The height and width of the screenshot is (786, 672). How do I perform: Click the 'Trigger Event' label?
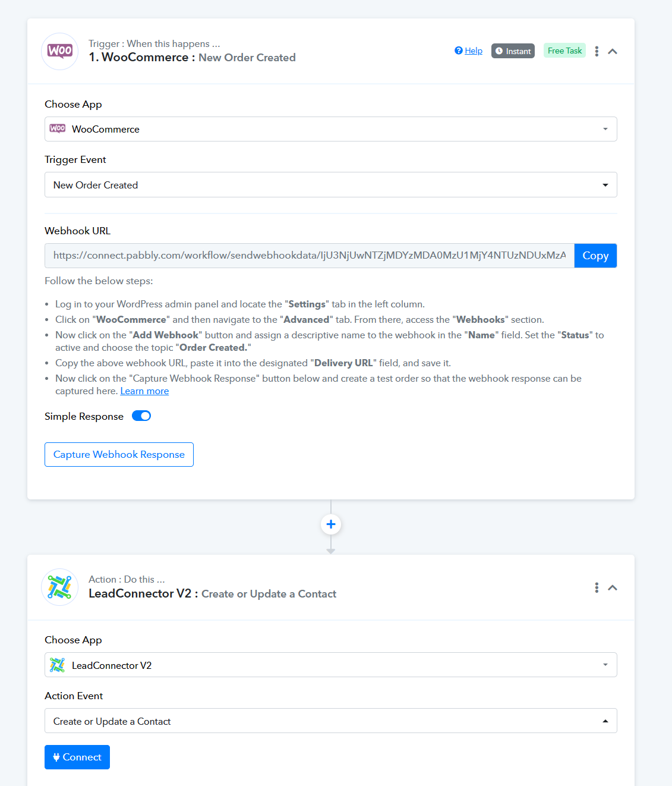tap(75, 159)
